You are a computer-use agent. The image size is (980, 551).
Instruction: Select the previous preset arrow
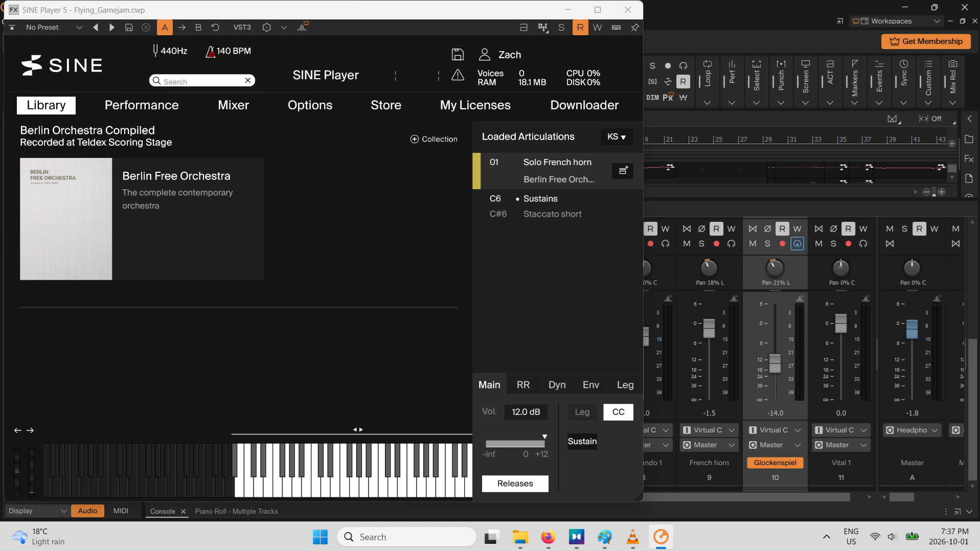[96, 28]
